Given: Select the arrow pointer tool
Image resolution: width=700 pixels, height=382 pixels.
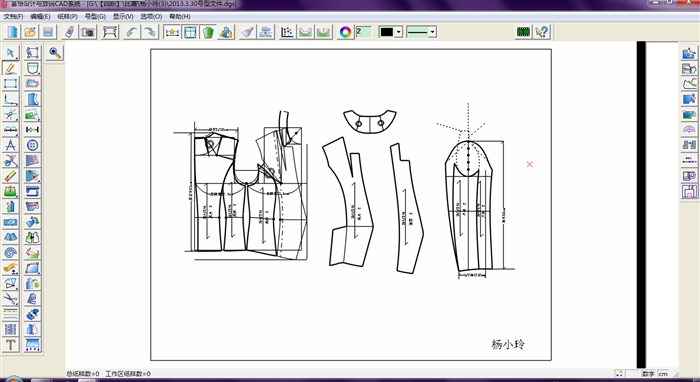Looking at the screenshot, I should click(x=11, y=53).
